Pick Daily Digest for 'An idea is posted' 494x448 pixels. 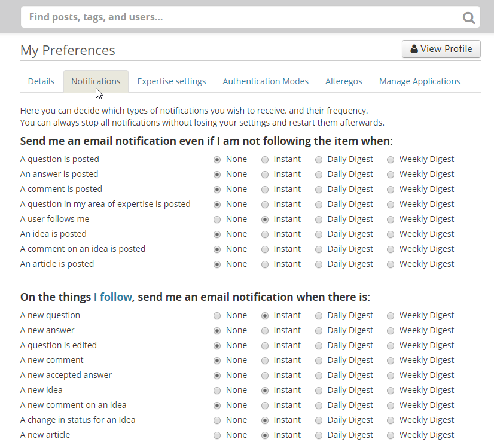coord(319,234)
